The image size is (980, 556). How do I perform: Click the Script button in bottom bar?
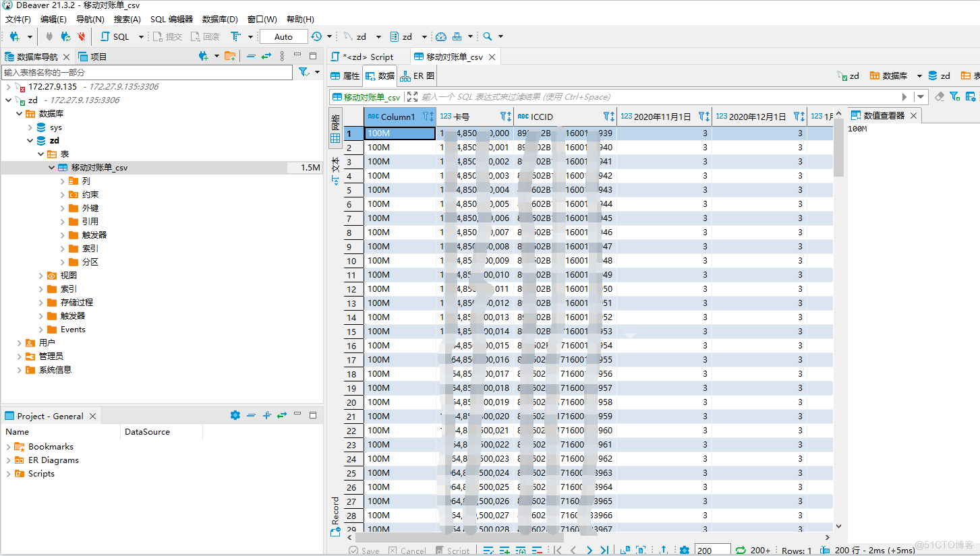pos(452,551)
